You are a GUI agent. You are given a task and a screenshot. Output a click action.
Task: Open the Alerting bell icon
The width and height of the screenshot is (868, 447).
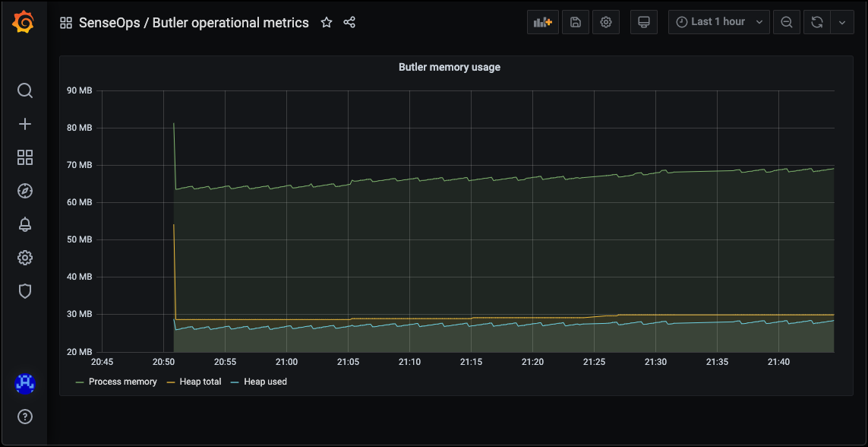[25, 224]
